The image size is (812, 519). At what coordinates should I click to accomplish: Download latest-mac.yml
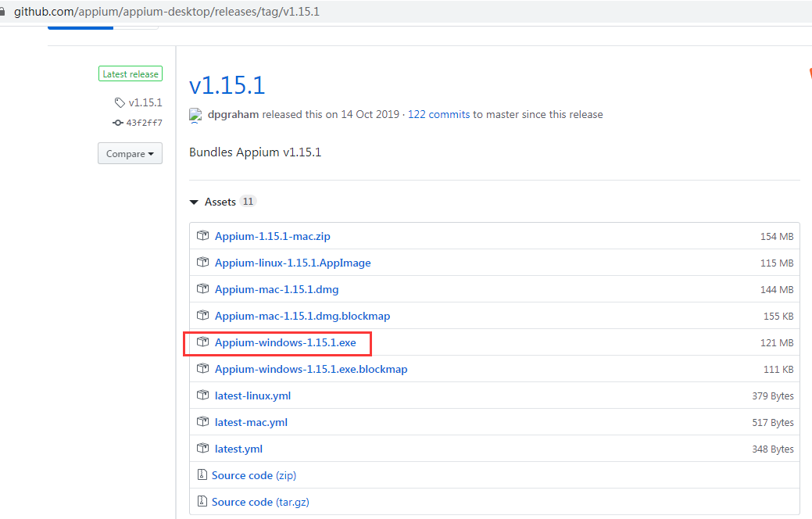pos(251,422)
